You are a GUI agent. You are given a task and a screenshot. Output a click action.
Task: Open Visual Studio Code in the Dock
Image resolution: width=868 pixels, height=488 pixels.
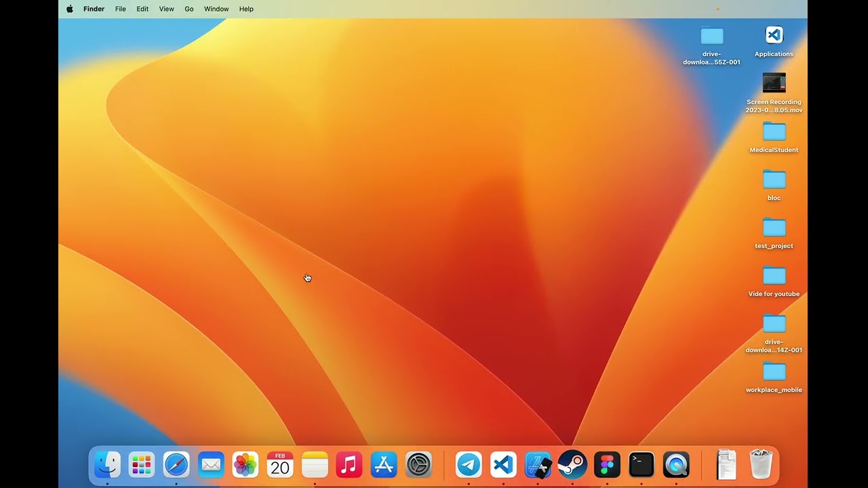click(x=503, y=465)
